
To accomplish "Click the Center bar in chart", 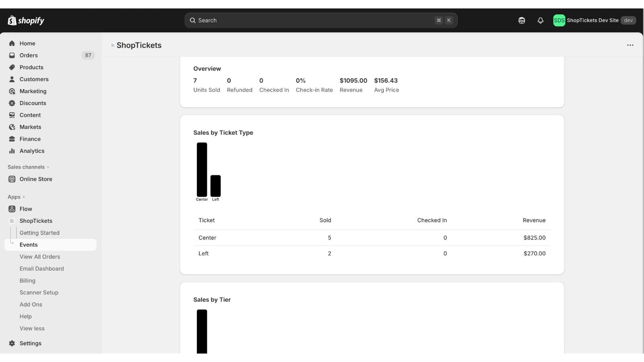I will point(202,170).
